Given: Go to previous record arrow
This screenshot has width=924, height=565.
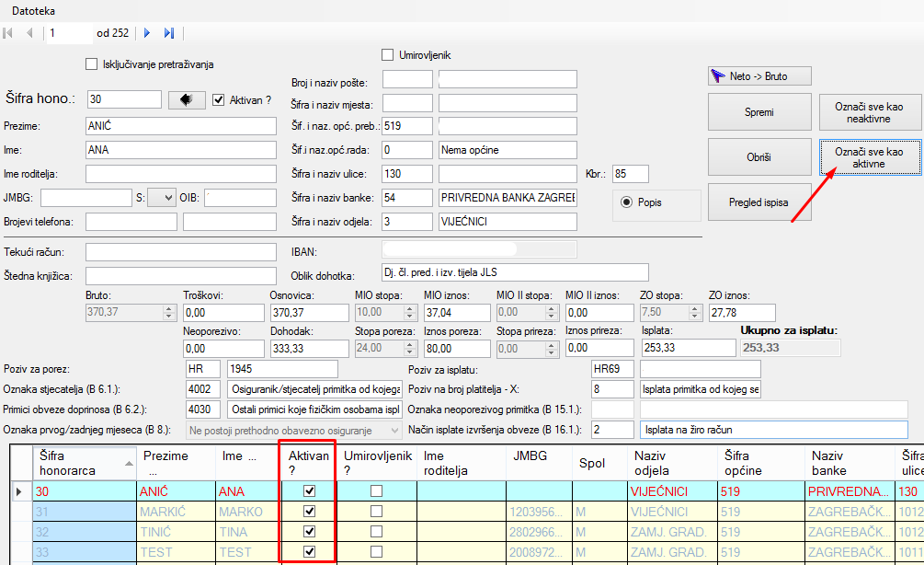Looking at the screenshot, I should tap(29, 33).
